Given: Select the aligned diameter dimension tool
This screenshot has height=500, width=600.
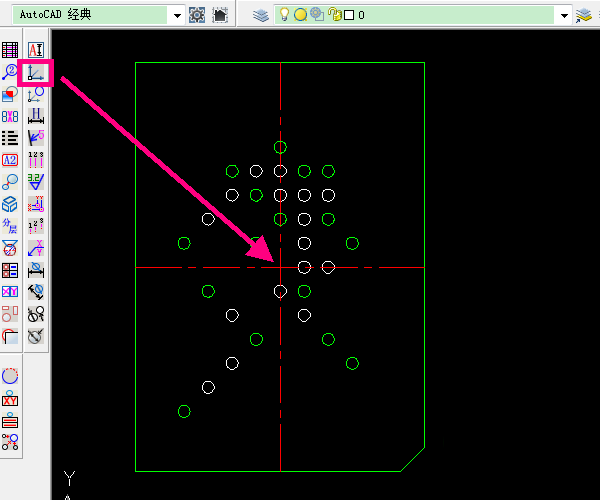Looking at the screenshot, I should [36, 292].
